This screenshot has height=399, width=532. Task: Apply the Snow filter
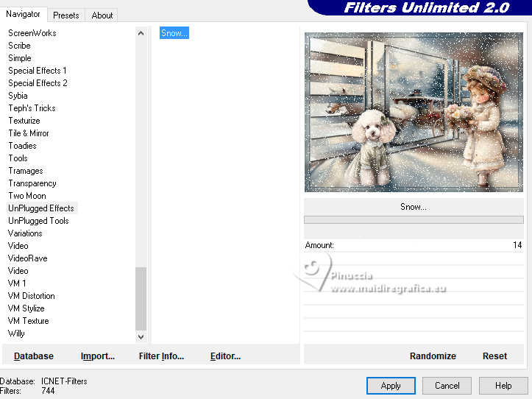[391, 386]
